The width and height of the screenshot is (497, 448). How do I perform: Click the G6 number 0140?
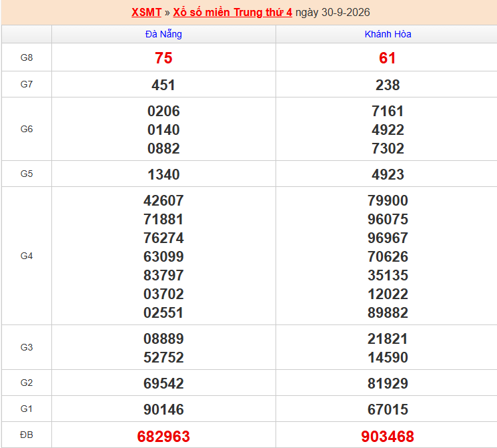click(x=163, y=130)
